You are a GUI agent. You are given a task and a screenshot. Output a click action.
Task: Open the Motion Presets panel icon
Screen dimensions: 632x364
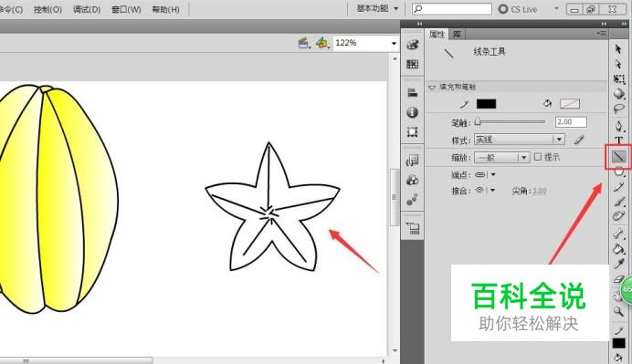[x=412, y=200]
